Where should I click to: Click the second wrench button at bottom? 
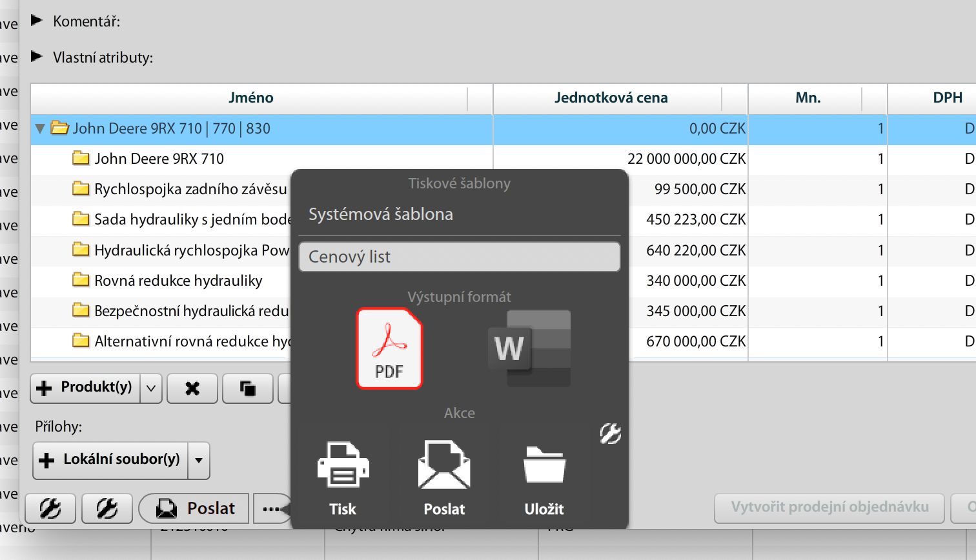(x=107, y=509)
